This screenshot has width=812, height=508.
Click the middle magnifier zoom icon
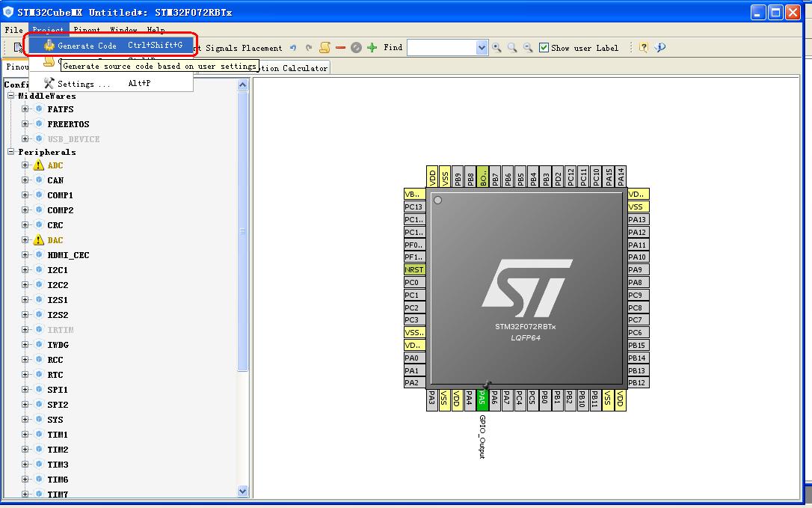coord(512,48)
